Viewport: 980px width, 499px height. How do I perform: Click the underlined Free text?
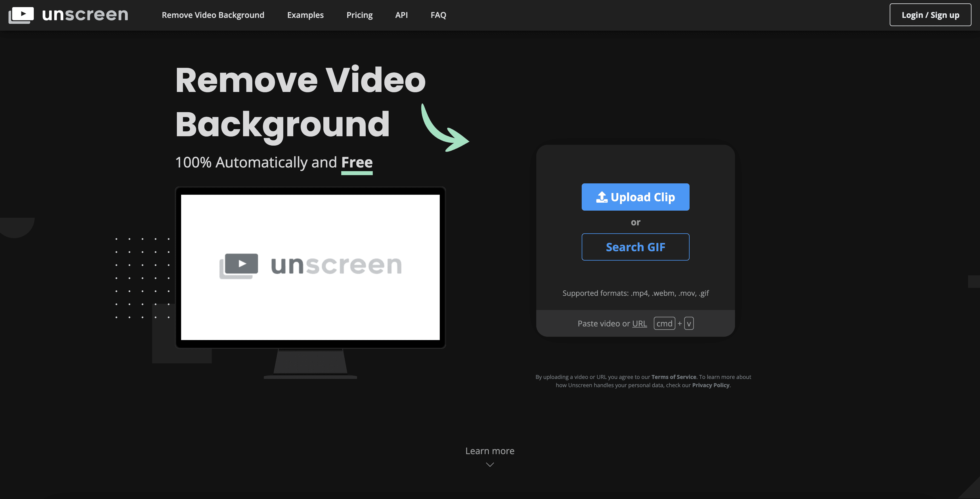[x=357, y=162]
